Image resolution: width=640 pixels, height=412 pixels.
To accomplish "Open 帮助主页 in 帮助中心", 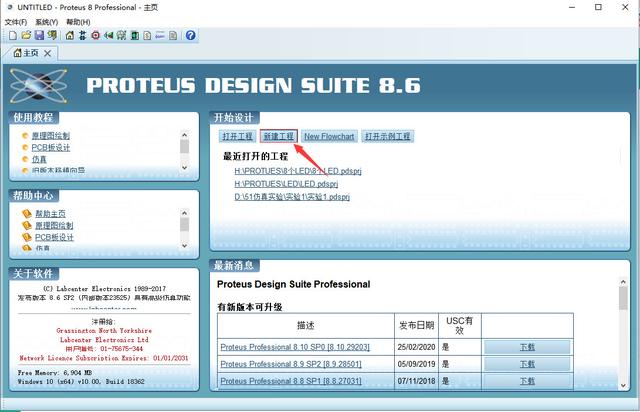I will coord(50,214).
